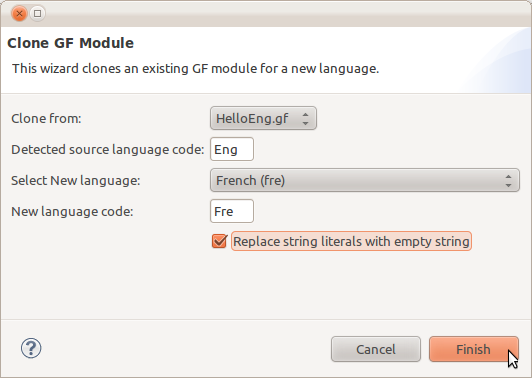This screenshot has width=532, height=378.
Task: Click the Cancel button
Action: [x=376, y=349]
